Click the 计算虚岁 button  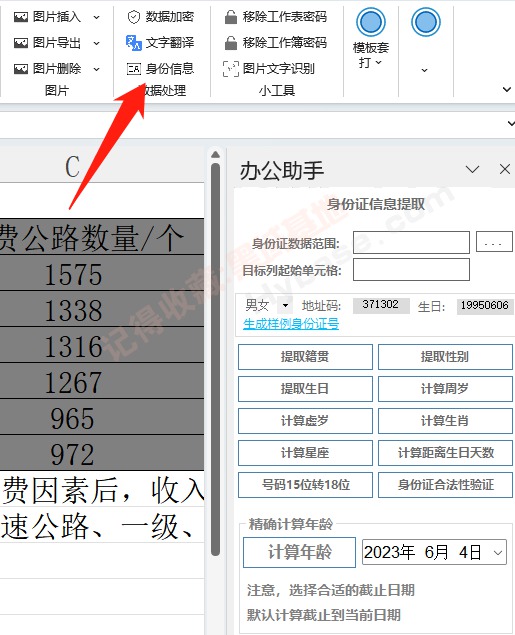305,421
